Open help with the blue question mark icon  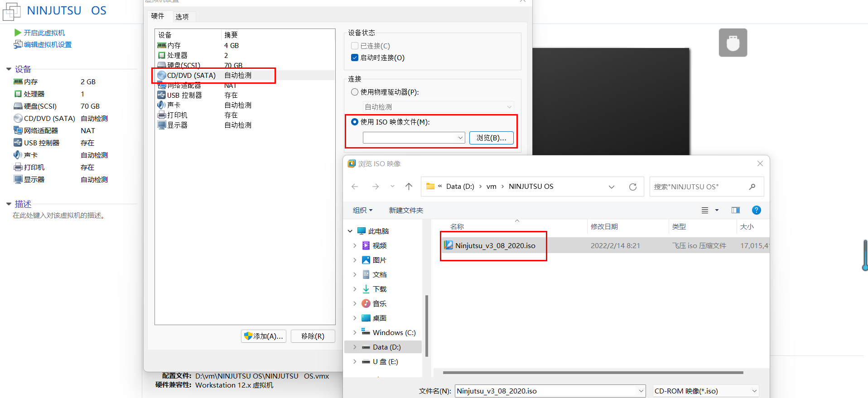(x=756, y=210)
